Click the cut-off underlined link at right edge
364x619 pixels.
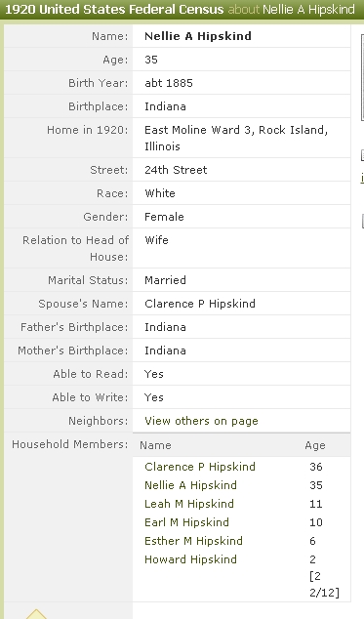[x=362, y=178]
